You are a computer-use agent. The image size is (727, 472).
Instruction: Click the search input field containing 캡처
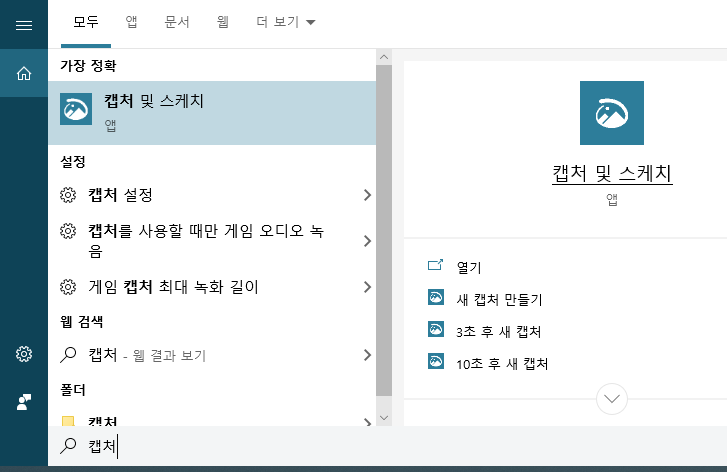click(x=387, y=446)
